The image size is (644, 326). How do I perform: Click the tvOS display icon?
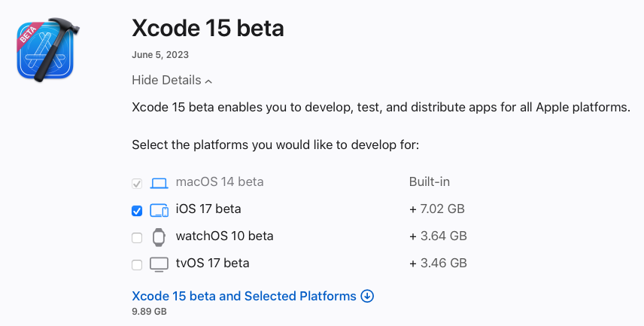159,264
